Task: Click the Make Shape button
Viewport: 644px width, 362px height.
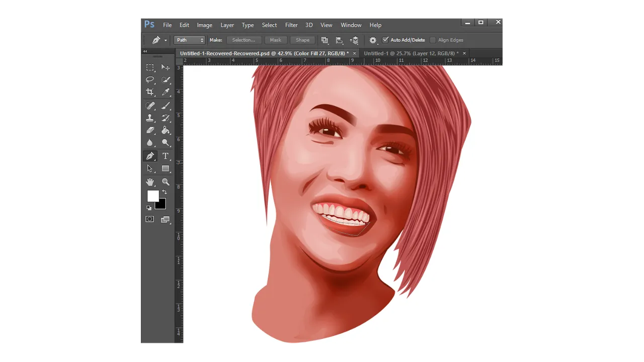Action: pos(303,40)
